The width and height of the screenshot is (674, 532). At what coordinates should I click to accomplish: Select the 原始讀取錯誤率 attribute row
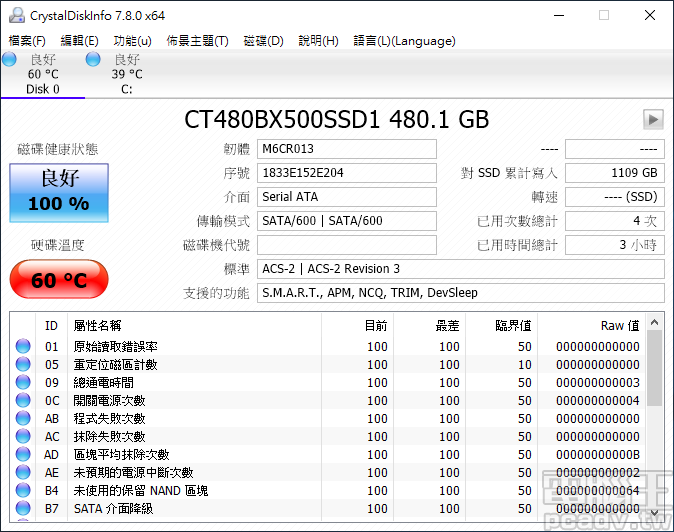(x=328, y=346)
